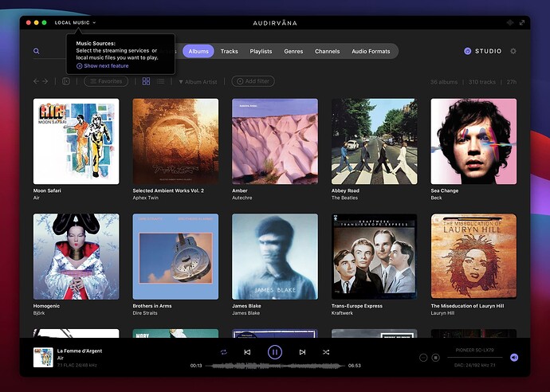Click the Beck artist name
The image size is (550, 392).
click(x=436, y=198)
